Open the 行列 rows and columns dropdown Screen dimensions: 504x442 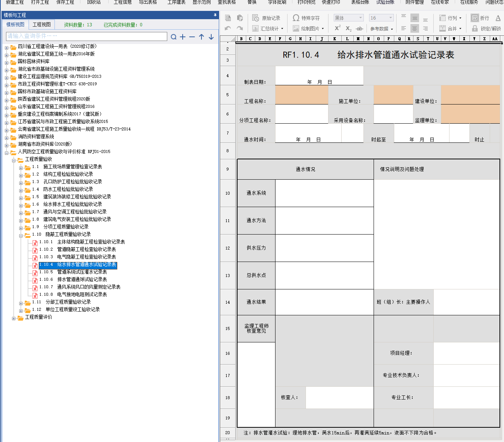(450, 18)
